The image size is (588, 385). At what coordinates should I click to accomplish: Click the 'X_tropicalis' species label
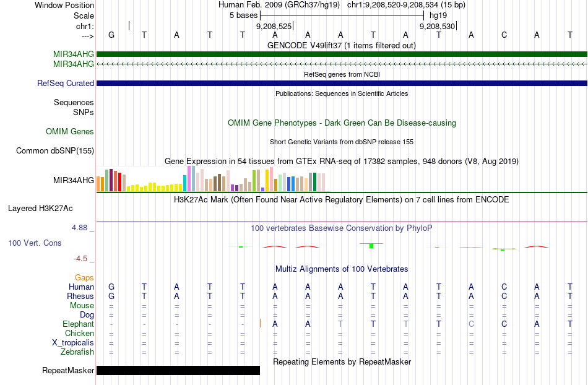click(73, 343)
